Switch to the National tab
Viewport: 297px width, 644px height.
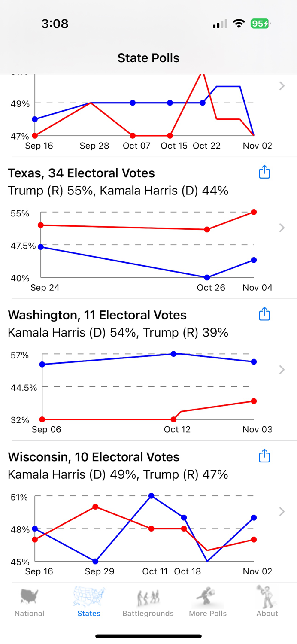click(x=29, y=601)
